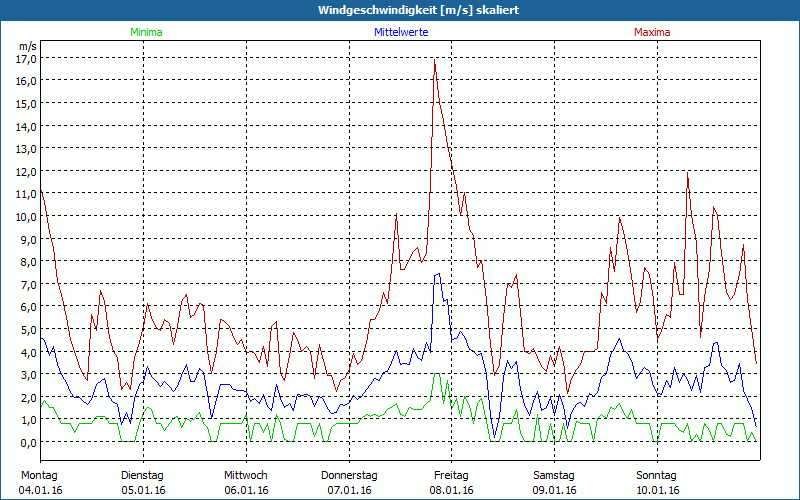Viewport: 800px width, 500px height.
Task: Select the date 10.01.16 axis label
Action: 658,490
